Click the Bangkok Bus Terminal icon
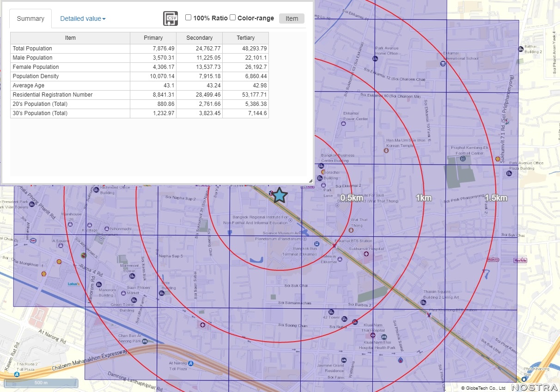The image size is (560, 392). tap(317, 244)
